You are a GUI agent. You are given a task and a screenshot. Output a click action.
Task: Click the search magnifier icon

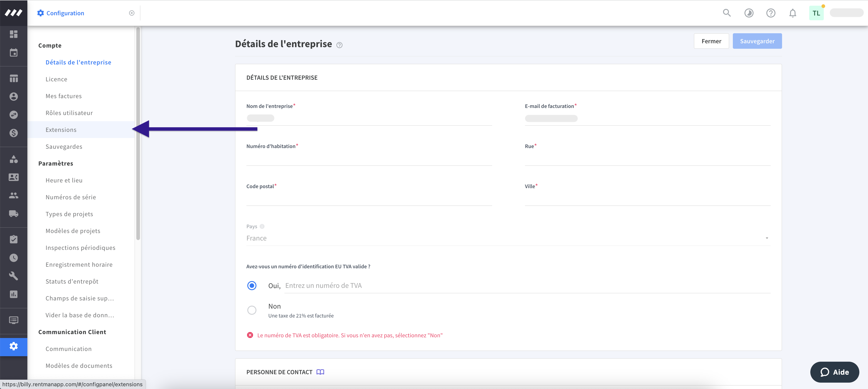[726, 13]
